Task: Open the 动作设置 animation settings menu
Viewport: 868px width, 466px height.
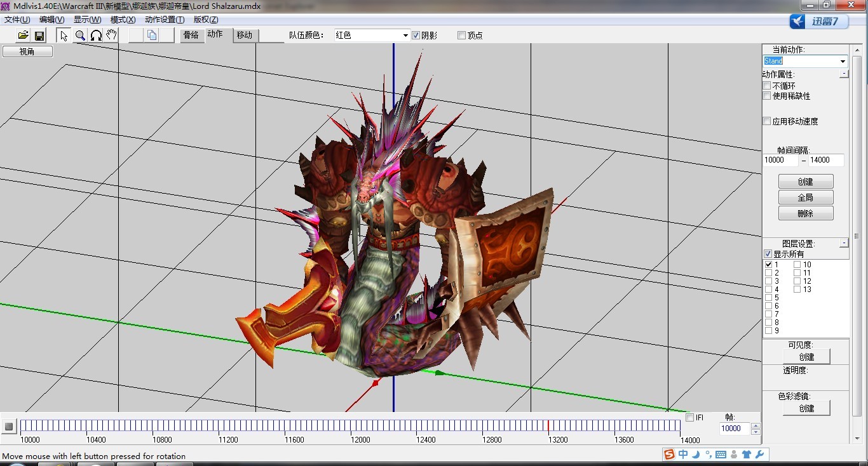Action: (165, 20)
